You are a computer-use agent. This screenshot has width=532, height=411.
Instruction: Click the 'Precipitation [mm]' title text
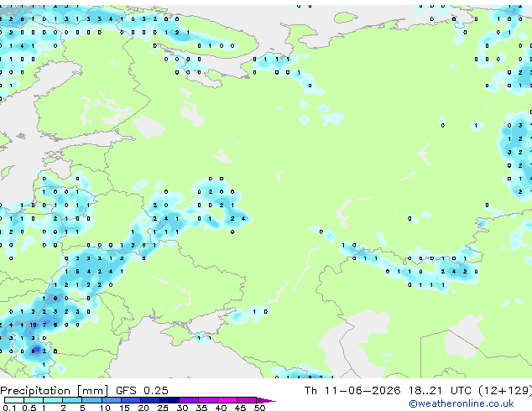(x=55, y=391)
